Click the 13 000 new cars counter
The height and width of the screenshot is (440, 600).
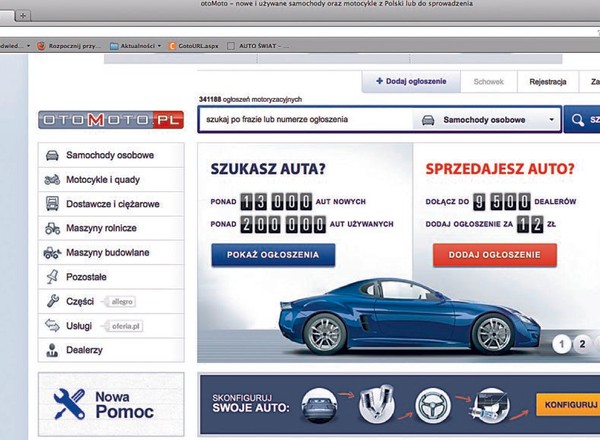276,202
